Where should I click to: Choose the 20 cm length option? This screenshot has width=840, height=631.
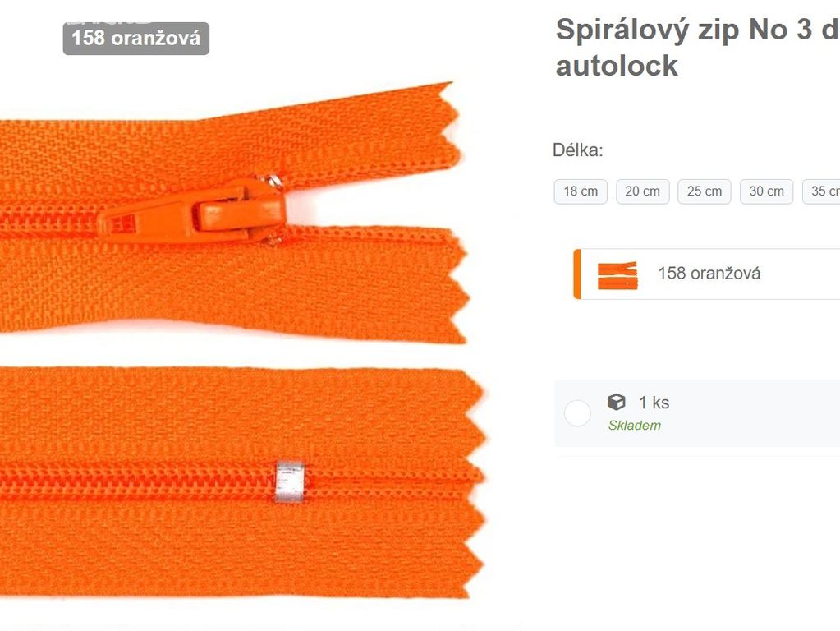[x=642, y=191]
